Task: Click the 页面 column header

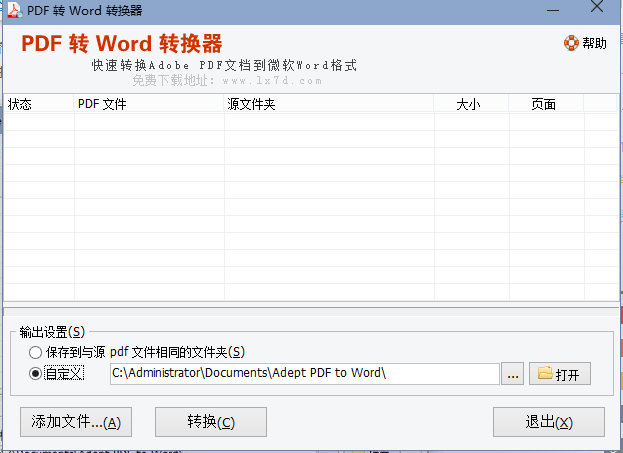Action: pos(546,104)
